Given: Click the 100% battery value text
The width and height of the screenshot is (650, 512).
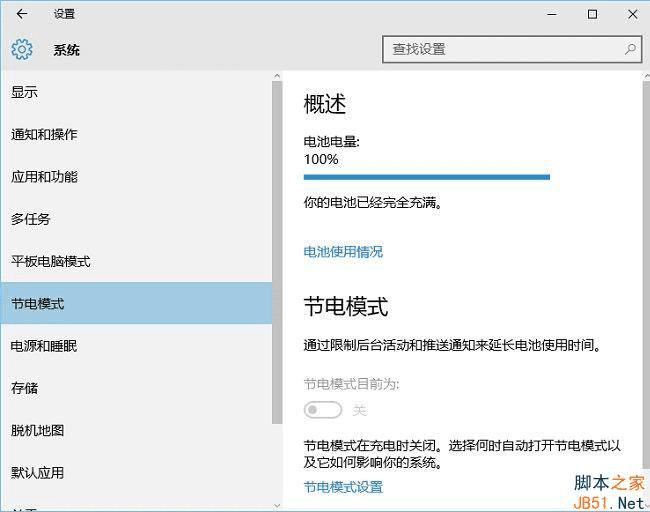Looking at the screenshot, I should point(321,159).
